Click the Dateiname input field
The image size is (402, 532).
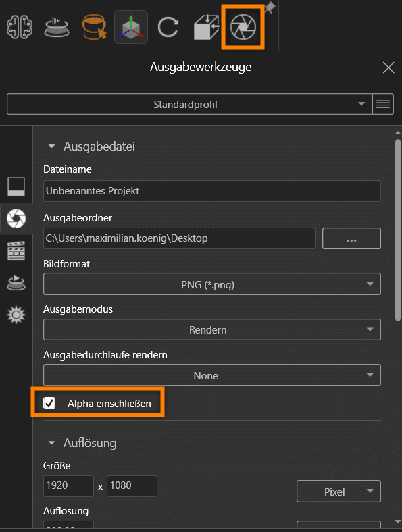212,191
